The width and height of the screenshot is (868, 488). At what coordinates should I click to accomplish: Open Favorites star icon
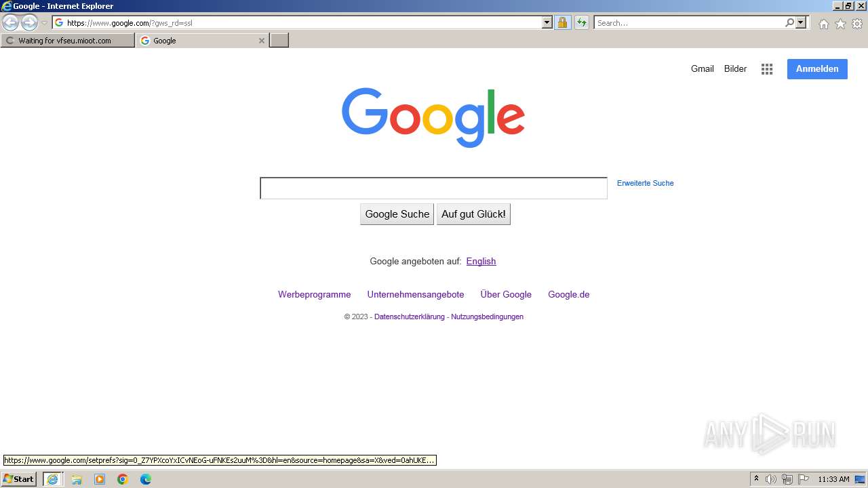point(840,24)
